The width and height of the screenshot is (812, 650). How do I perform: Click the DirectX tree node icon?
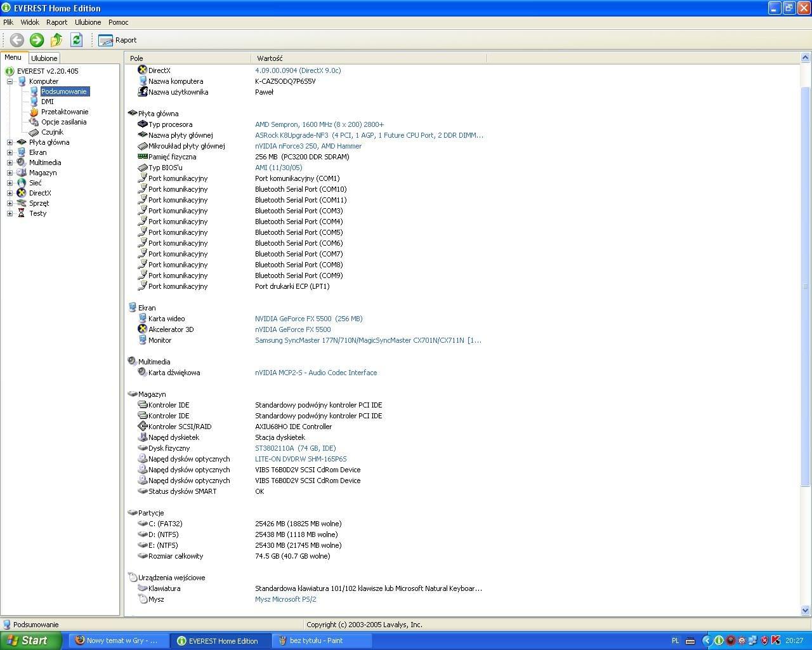click(22, 193)
